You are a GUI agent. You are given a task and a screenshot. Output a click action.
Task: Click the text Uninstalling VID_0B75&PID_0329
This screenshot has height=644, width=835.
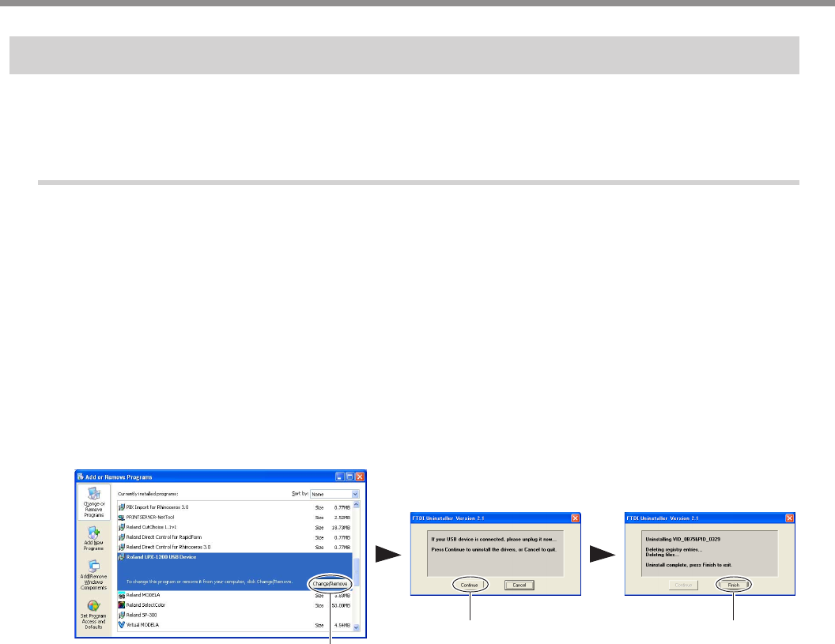click(x=682, y=539)
